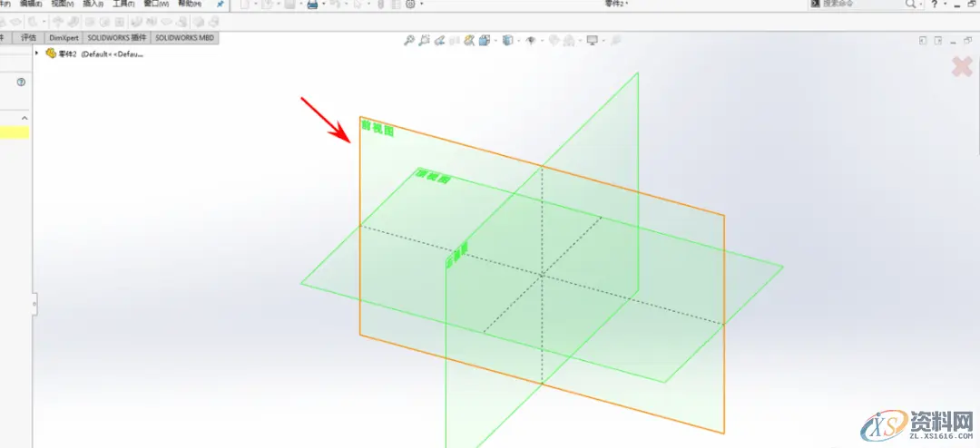
Task: Click the origin point where planes intersect
Action: (542, 274)
